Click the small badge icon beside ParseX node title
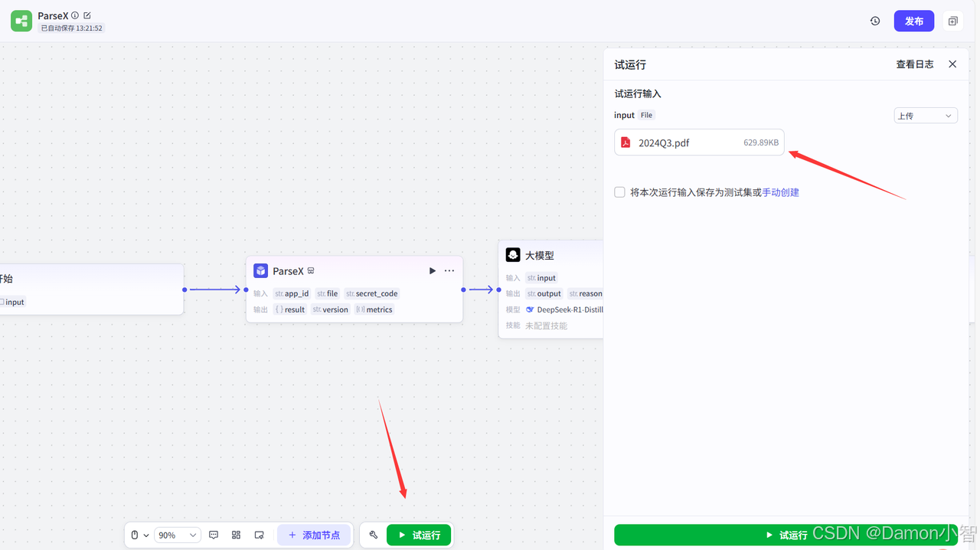Image resolution: width=980 pixels, height=550 pixels. tap(311, 271)
